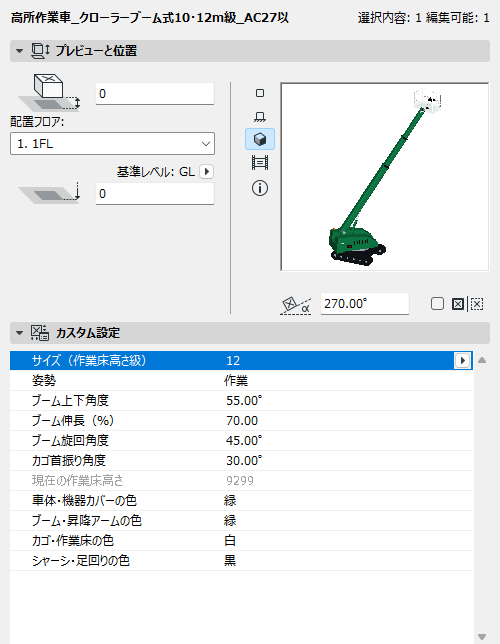500x644 pixels.
Task: Toggle the checkbox beside the 270.00° field
Action: point(437,304)
